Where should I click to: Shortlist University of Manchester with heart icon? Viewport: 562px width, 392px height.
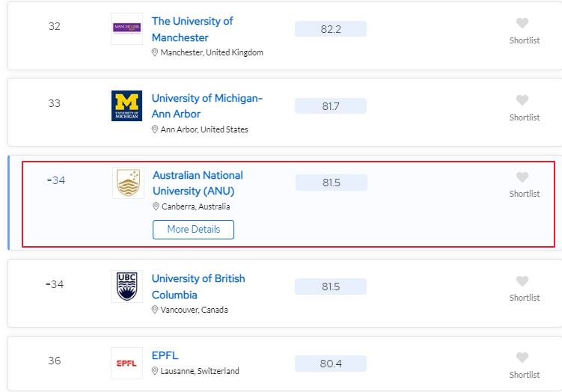522,23
